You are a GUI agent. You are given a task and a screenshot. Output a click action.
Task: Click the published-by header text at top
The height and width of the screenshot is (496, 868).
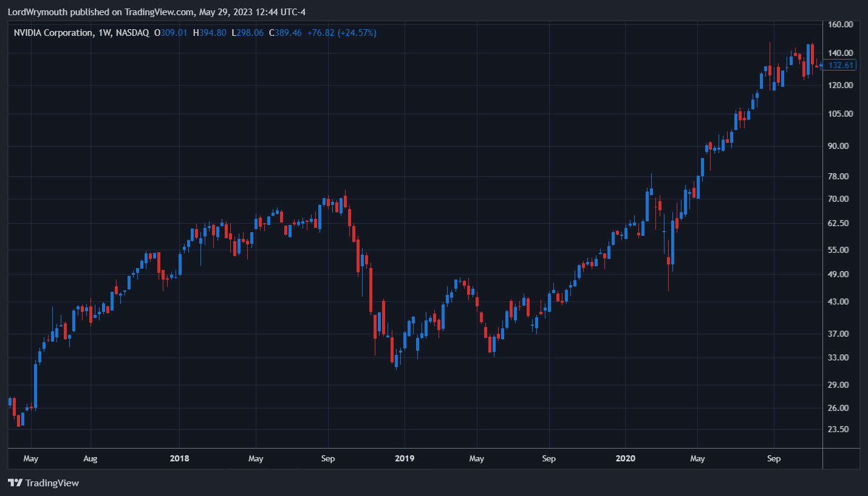[x=156, y=11]
